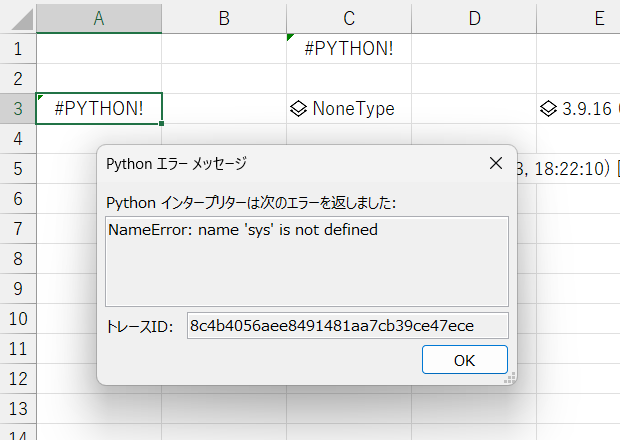Select the row 9 header
Screen dimensions: 620x440
tap(18, 289)
